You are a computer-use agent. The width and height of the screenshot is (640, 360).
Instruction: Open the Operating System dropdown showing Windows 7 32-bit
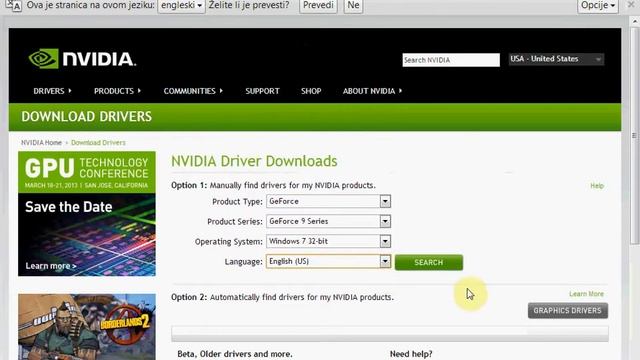click(329, 241)
